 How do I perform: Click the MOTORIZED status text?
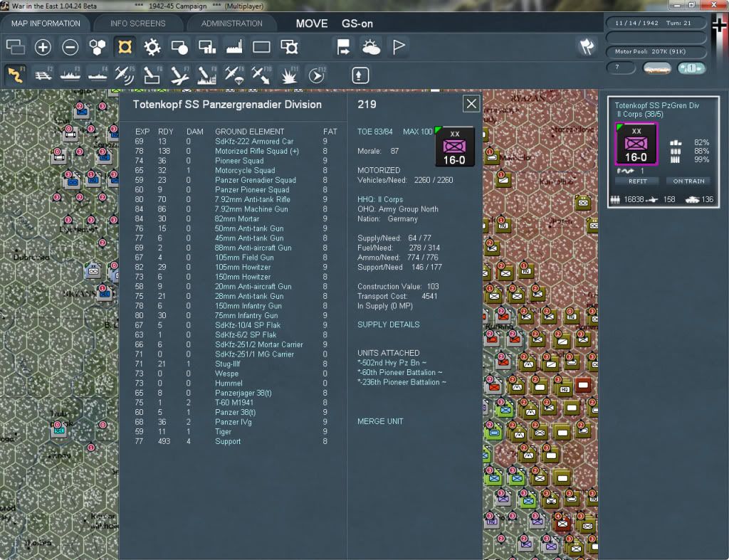[379, 170]
